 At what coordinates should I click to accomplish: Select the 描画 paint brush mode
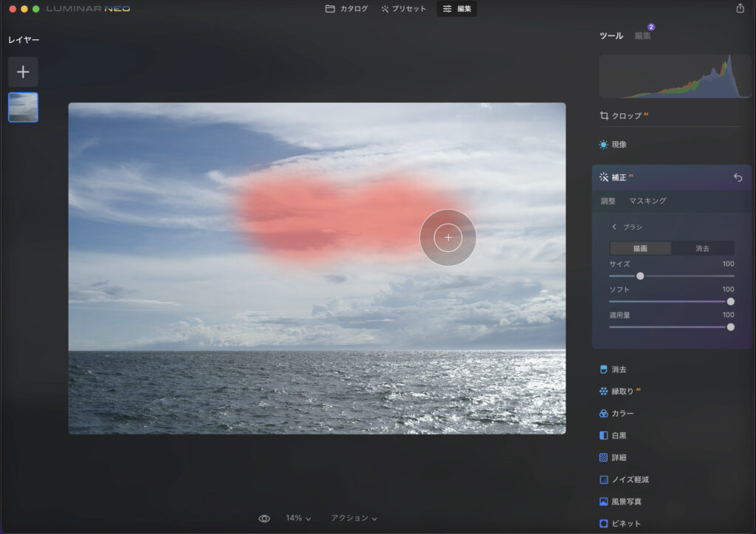point(640,248)
